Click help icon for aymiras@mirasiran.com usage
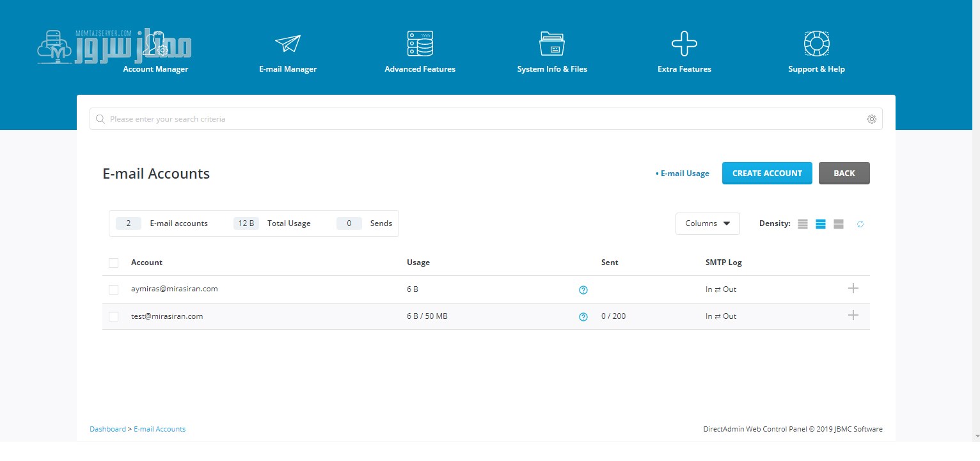The image size is (980, 461). pos(583,290)
